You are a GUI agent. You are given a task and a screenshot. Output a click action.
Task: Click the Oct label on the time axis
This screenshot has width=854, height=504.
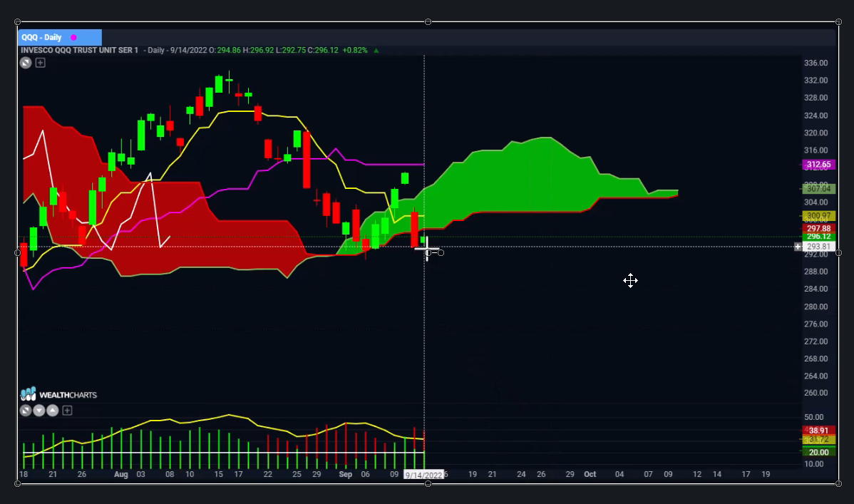590,474
